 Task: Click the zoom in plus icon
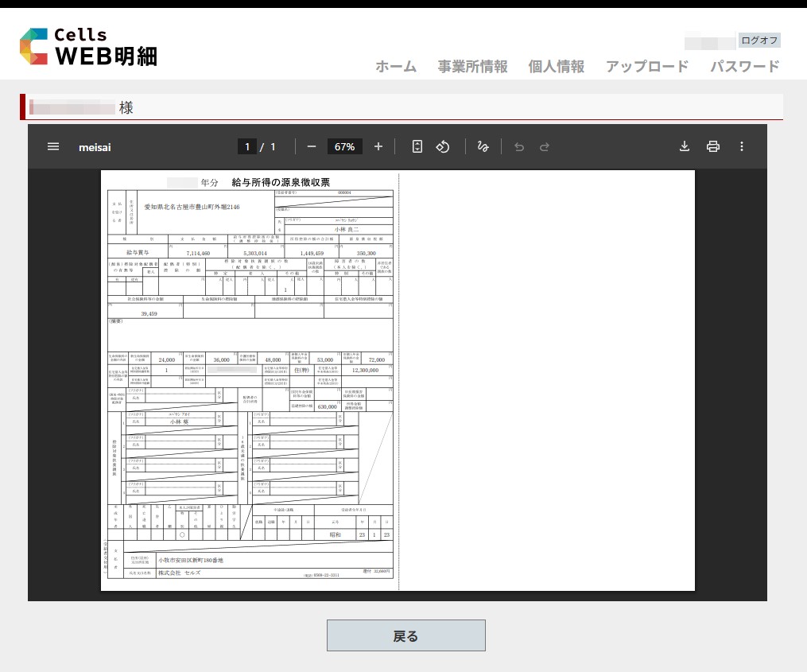click(x=378, y=146)
